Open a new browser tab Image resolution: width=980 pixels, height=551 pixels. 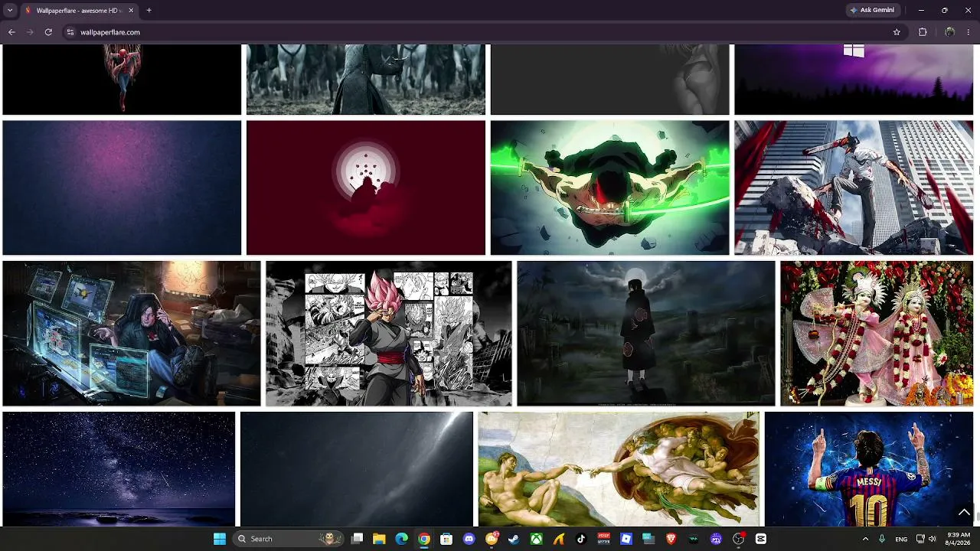click(149, 10)
